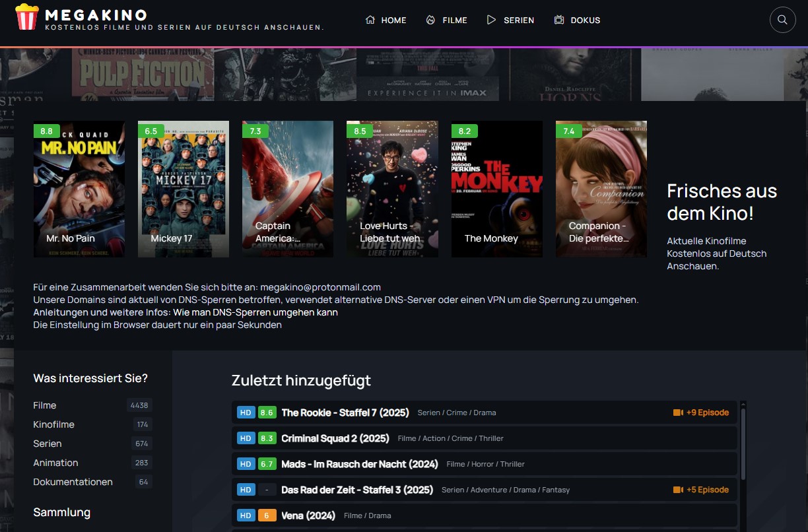Click the play icon beside SERIEN
The width and height of the screenshot is (808, 532).
tap(491, 20)
